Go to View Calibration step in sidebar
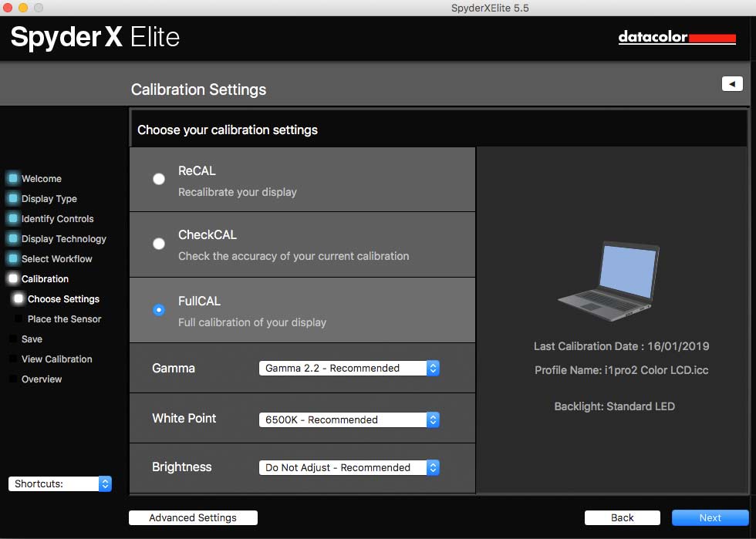756x539 pixels. click(x=56, y=359)
